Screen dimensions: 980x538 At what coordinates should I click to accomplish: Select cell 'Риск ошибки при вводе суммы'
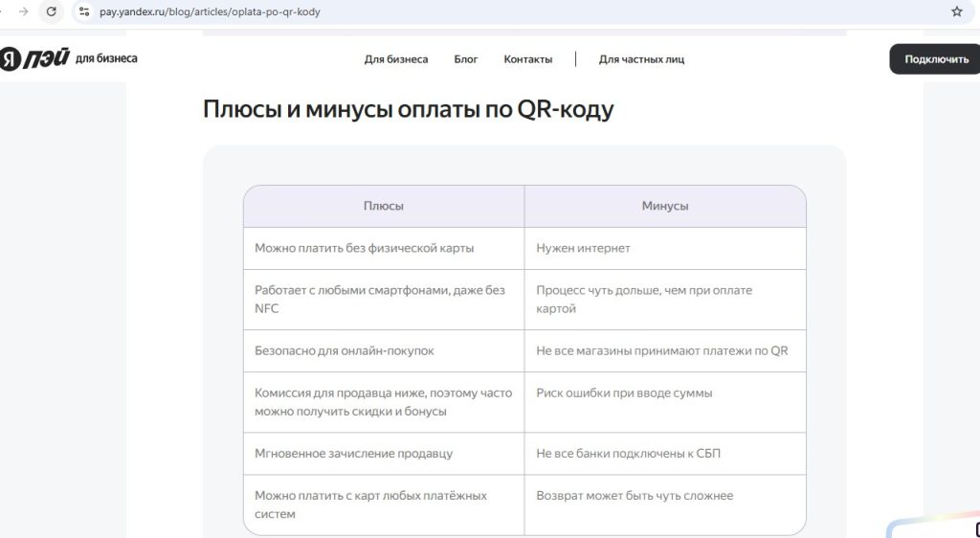point(665,402)
